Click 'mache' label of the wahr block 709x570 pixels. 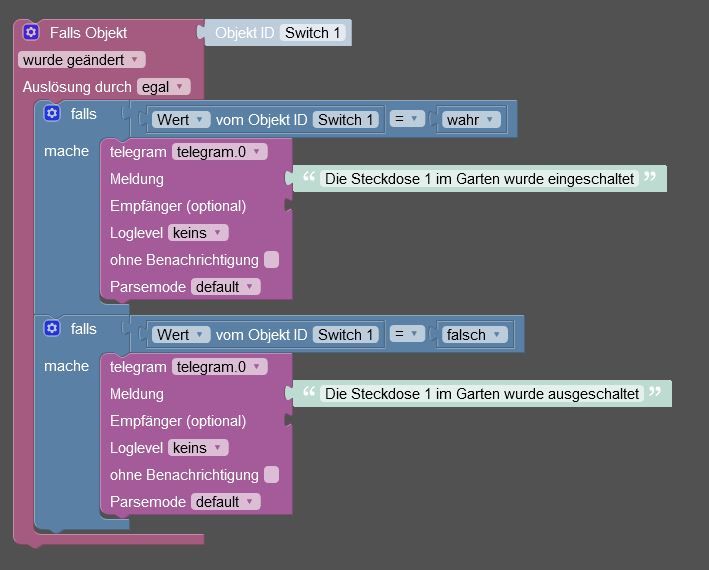coord(66,151)
